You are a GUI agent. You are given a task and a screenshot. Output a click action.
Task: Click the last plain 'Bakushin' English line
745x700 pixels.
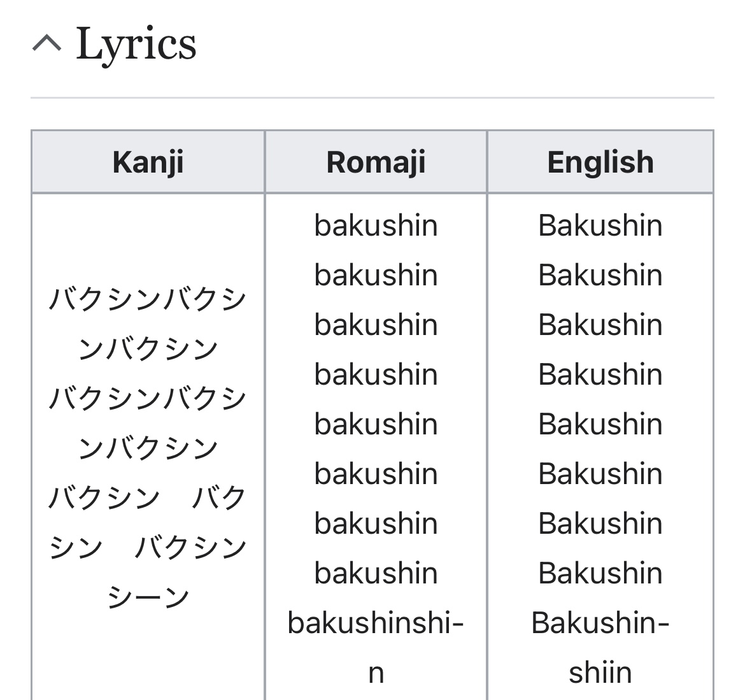(600, 573)
